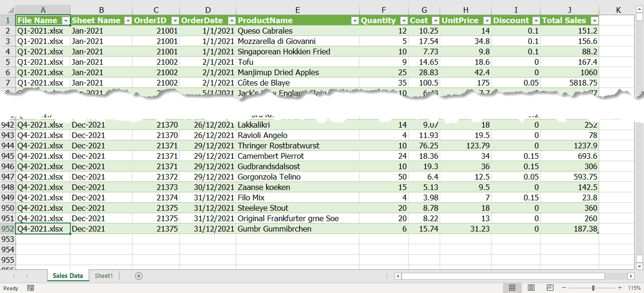
Task: Add a new worksheet with the plus icon
Action: [138, 276]
